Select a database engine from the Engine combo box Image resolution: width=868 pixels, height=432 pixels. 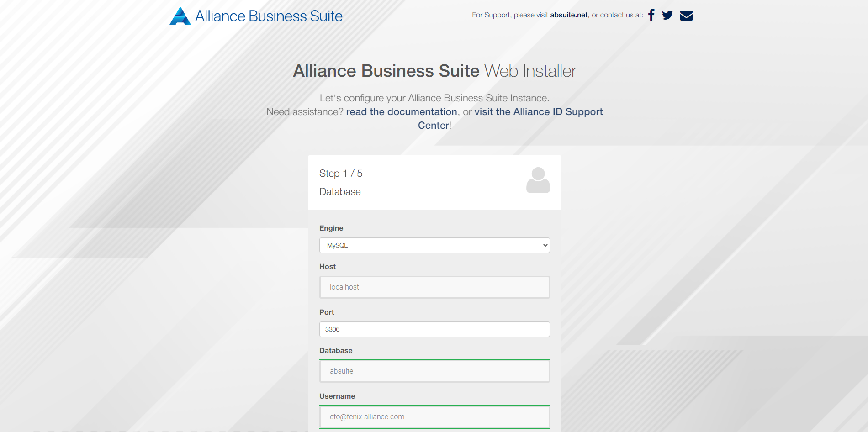coord(434,245)
